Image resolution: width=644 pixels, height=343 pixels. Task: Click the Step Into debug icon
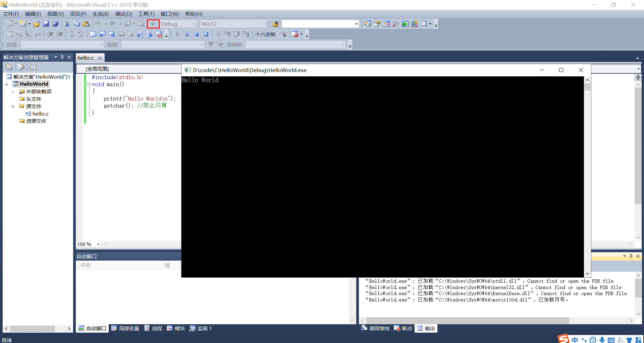pos(227,34)
